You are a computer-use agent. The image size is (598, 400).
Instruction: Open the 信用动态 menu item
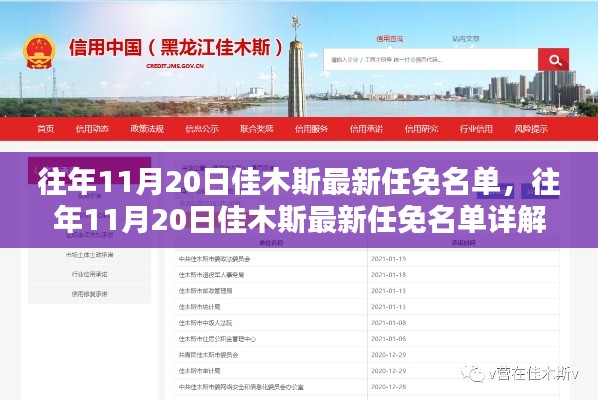(92, 129)
